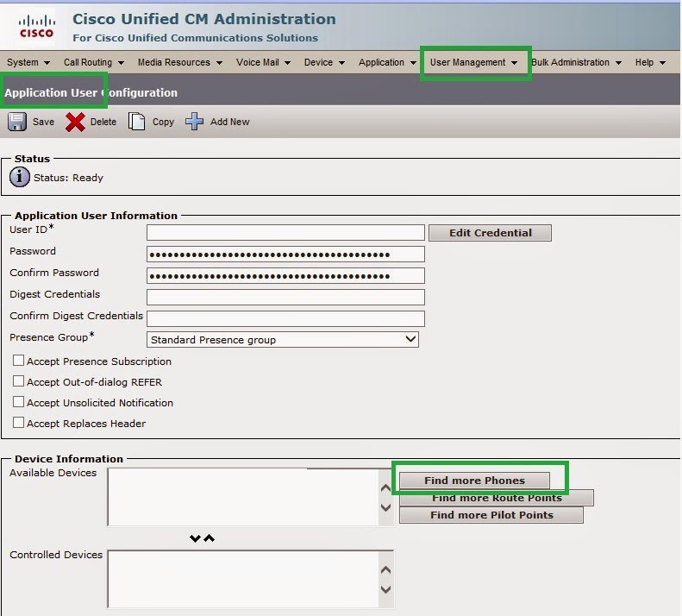Open the Call Routing menu

pos(93,62)
